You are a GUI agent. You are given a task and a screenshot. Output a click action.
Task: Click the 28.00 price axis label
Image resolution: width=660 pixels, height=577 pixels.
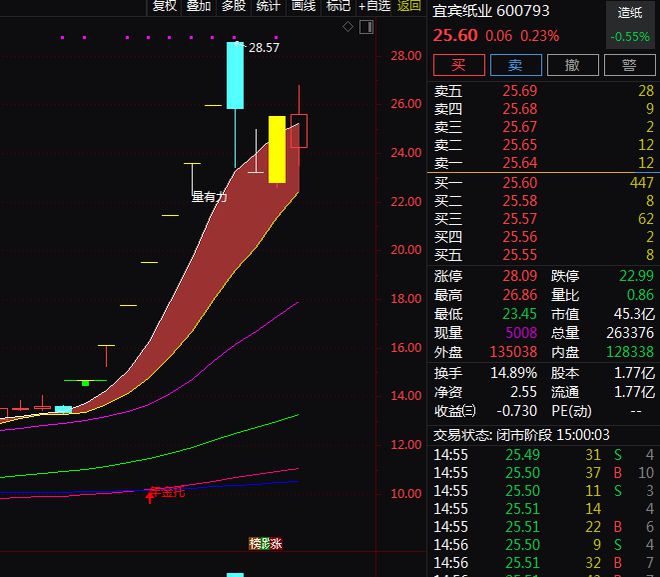pos(406,56)
